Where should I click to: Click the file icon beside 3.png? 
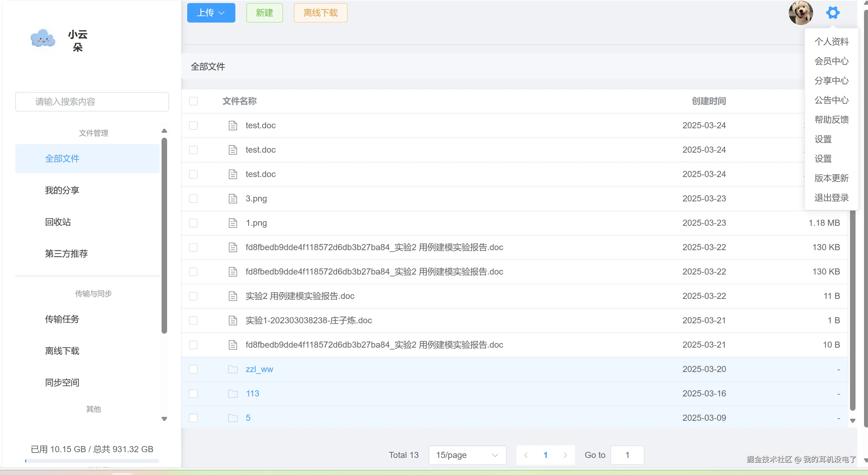233,199
